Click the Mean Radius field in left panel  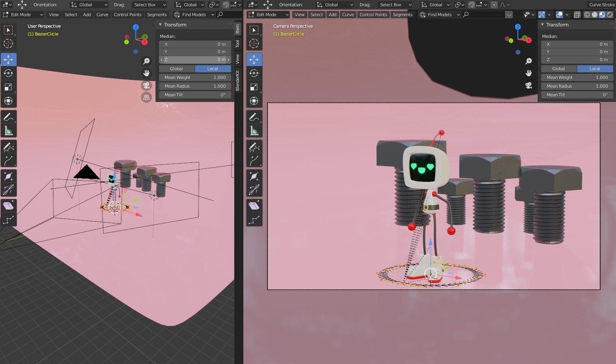[195, 86]
